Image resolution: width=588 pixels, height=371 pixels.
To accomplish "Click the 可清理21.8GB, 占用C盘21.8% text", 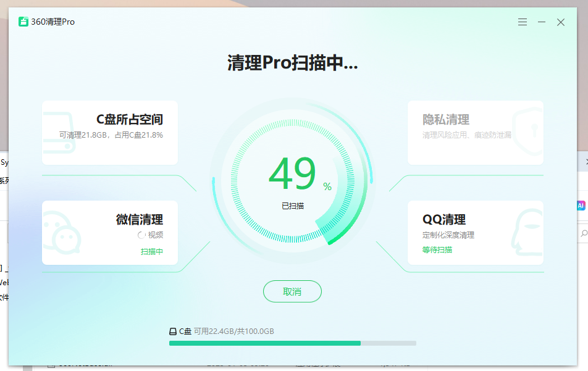I will 111,135.
